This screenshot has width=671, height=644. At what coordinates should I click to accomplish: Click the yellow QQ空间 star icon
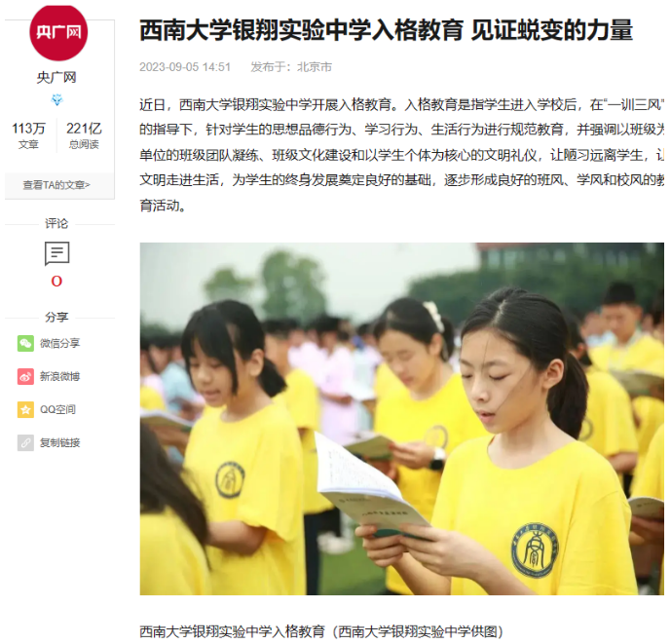click(x=25, y=410)
